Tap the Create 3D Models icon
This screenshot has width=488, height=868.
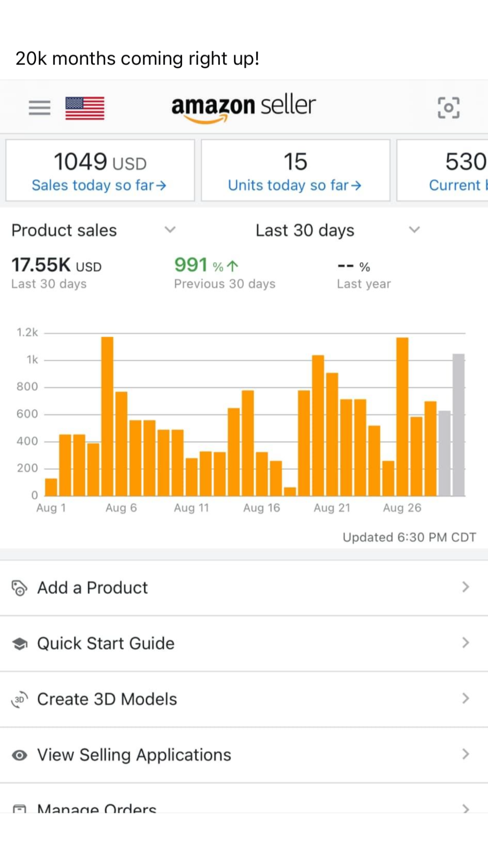pos(19,699)
